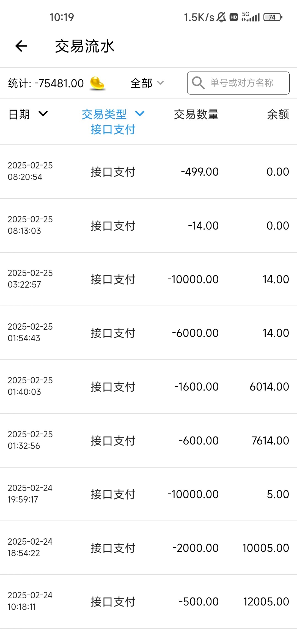Open the -6000.00 transaction row

tap(148, 333)
